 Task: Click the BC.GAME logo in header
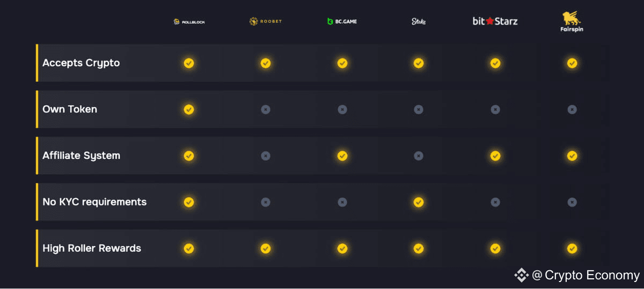342,21
